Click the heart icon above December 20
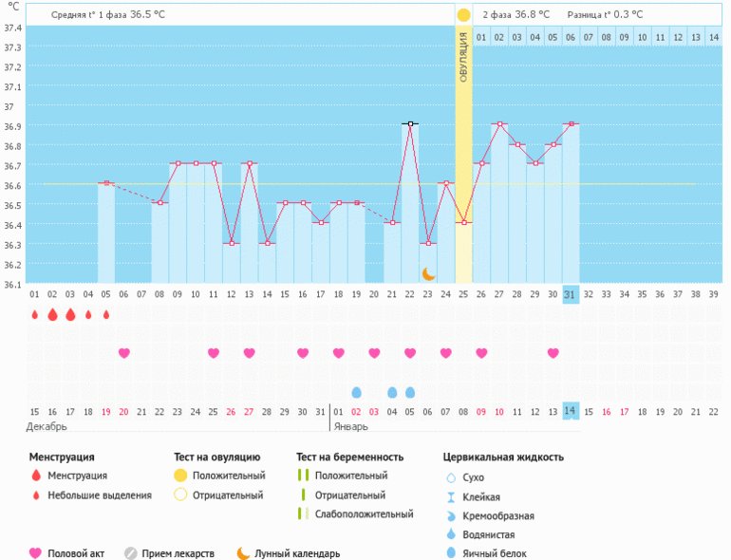Screen dimensions: 731x560 point(124,353)
